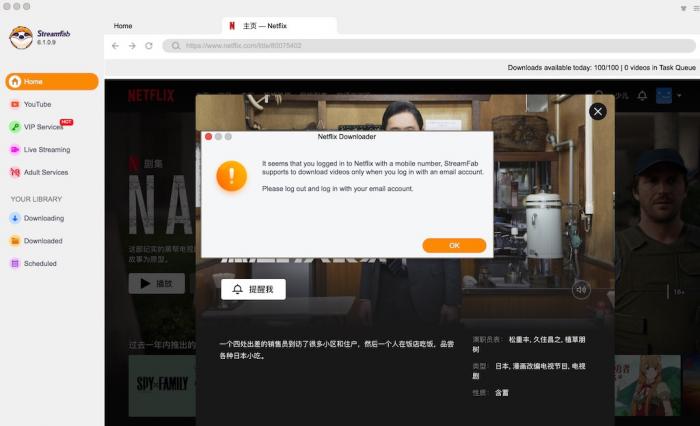Click the genre link 日本

coord(502,366)
